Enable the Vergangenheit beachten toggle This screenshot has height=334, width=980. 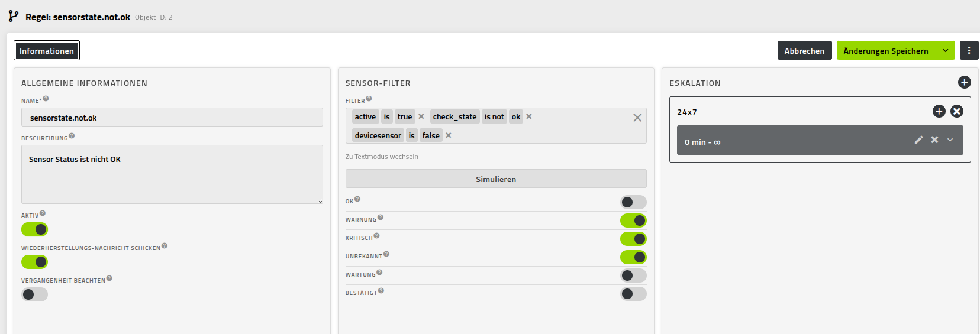(x=35, y=294)
